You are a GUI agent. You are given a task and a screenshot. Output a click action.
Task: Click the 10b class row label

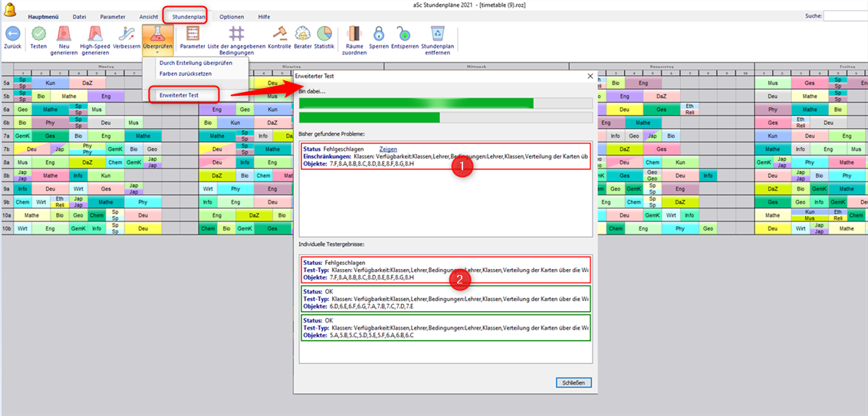coord(7,228)
